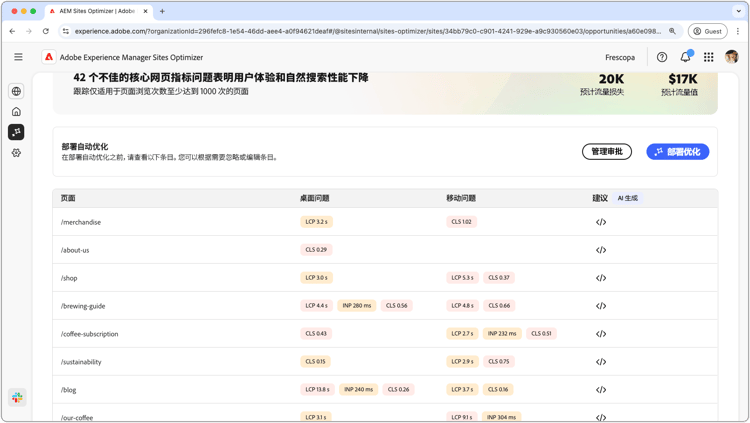Image resolution: width=750 pixels, height=423 pixels.
Task: Click CLS 0.51 badge for /coffee-subscription
Action: coord(541,334)
